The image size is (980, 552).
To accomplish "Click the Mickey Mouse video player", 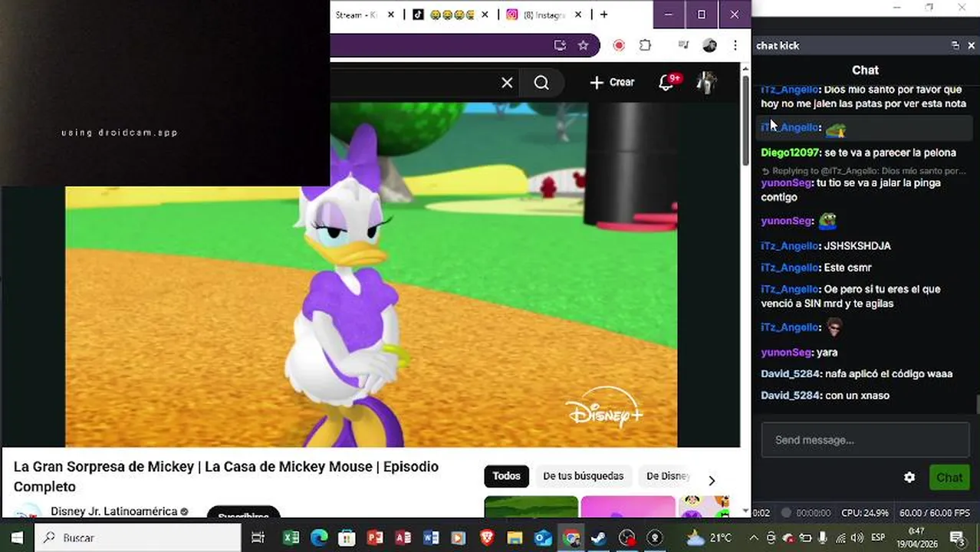I will point(371,274).
